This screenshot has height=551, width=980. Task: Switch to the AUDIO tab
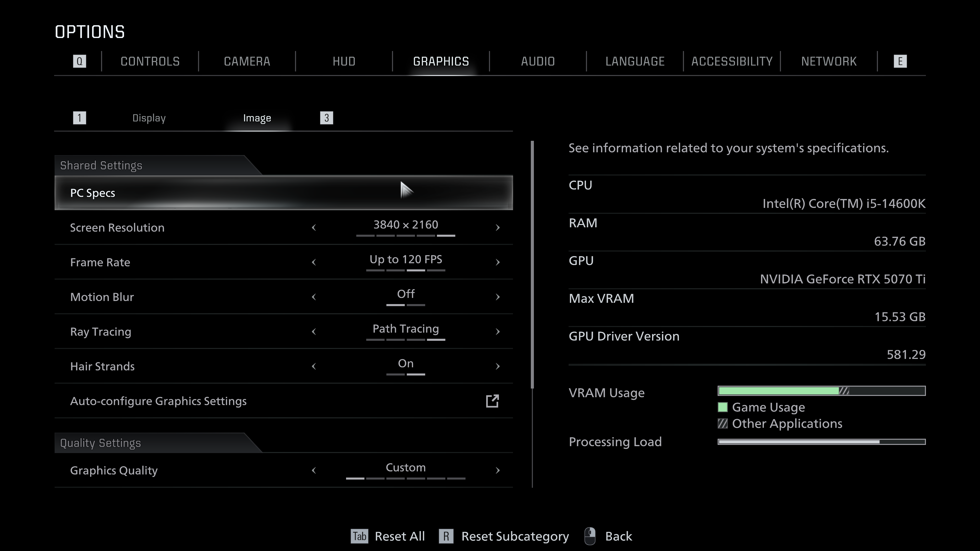537,61
